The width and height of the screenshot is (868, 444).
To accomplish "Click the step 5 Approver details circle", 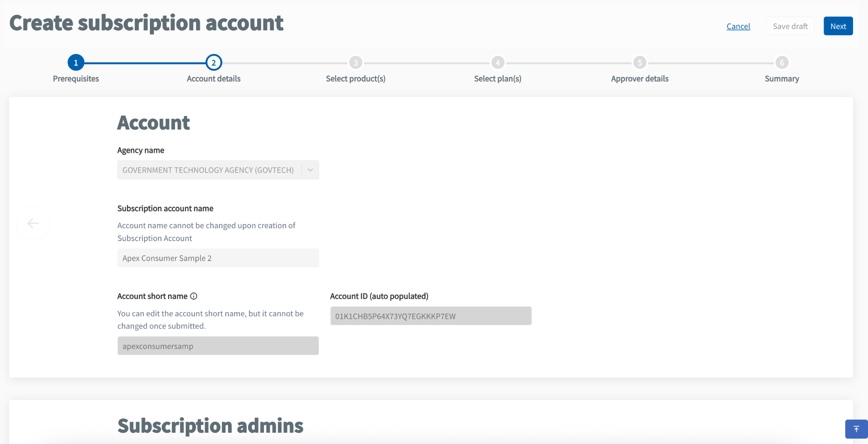I will (639, 63).
